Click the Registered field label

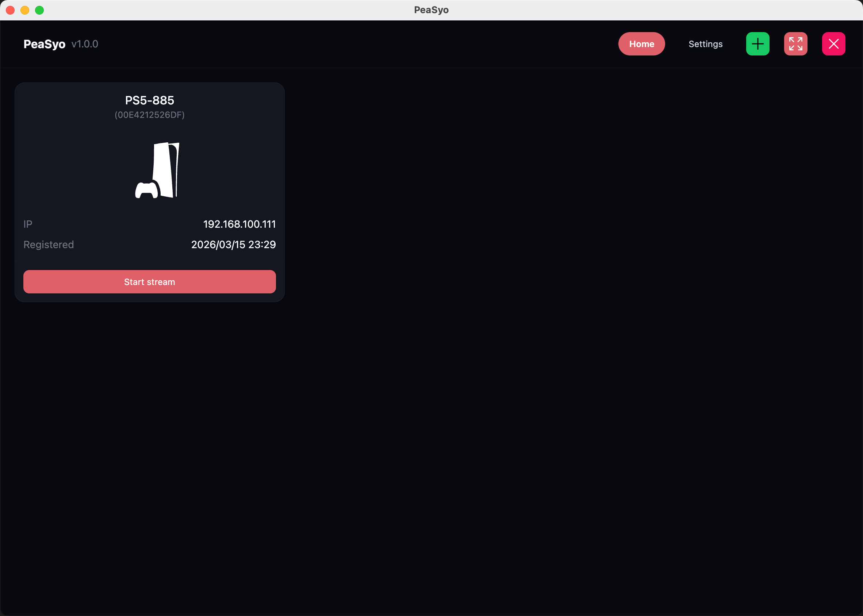[x=49, y=245]
